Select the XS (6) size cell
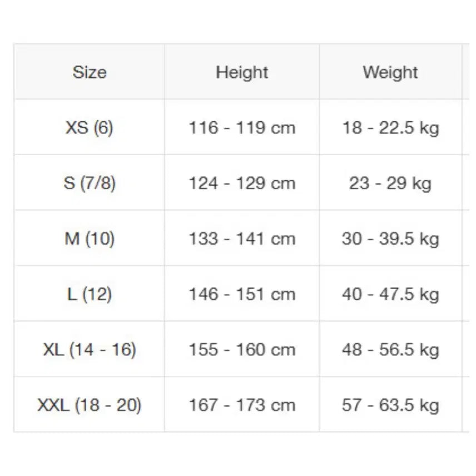 click(x=90, y=128)
